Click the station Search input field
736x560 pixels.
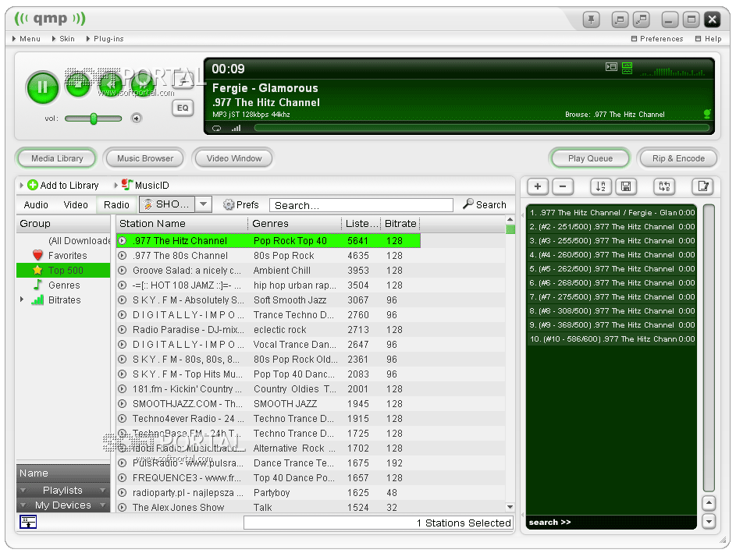point(361,205)
